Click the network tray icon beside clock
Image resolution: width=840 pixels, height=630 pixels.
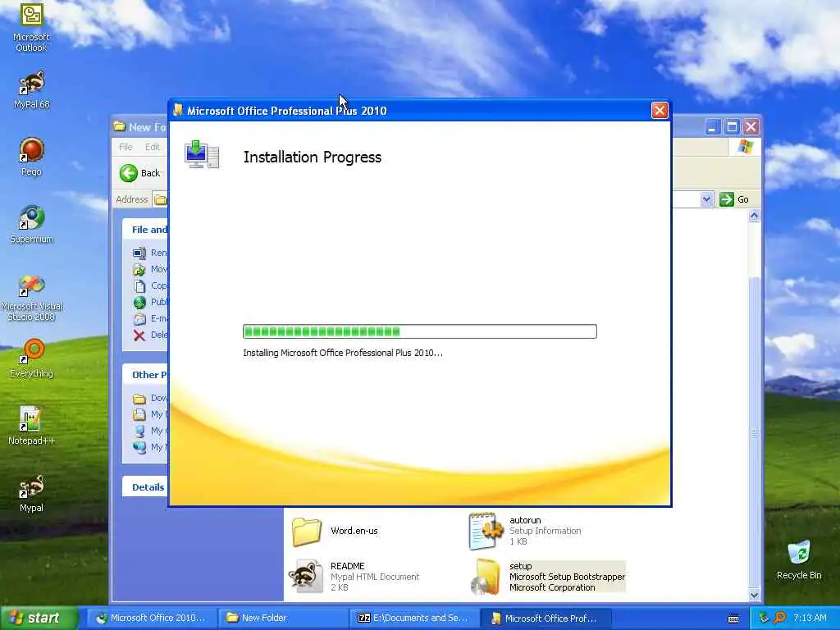(x=764, y=619)
